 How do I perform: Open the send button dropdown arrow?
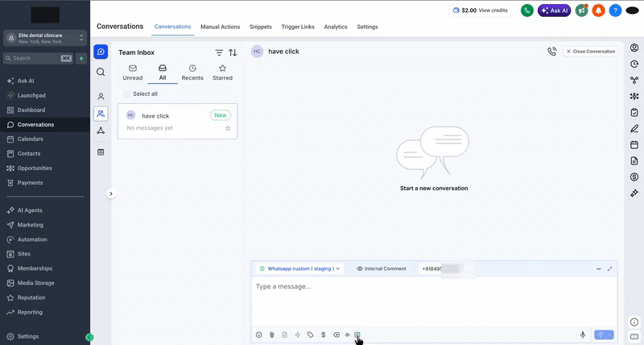tap(610, 335)
